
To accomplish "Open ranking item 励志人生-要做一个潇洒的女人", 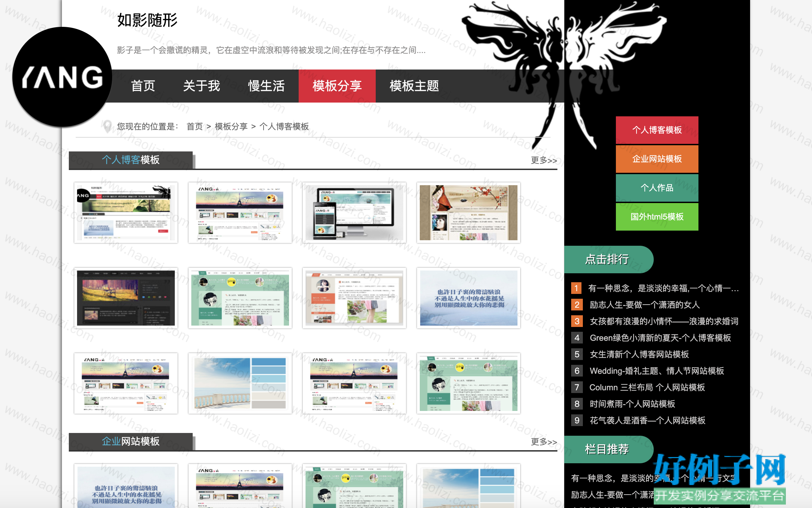I will (644, 305).
